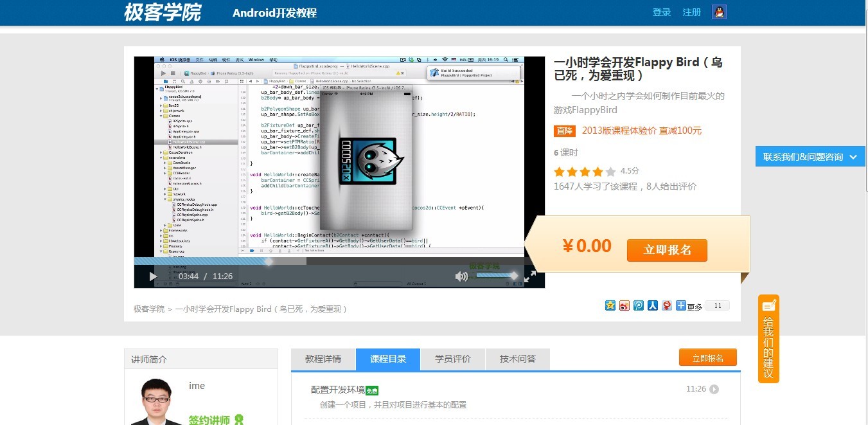Screen dimensions: 868x425
Task: Click the 免费 green tag on the lesson
Action: click(x=372, y=390)
